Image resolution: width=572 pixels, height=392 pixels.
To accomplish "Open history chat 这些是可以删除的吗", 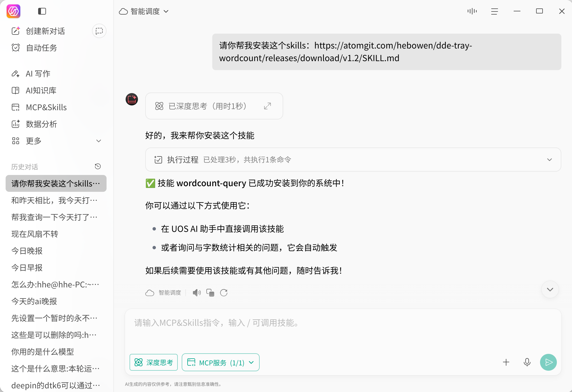I will (x=56, y=335).
